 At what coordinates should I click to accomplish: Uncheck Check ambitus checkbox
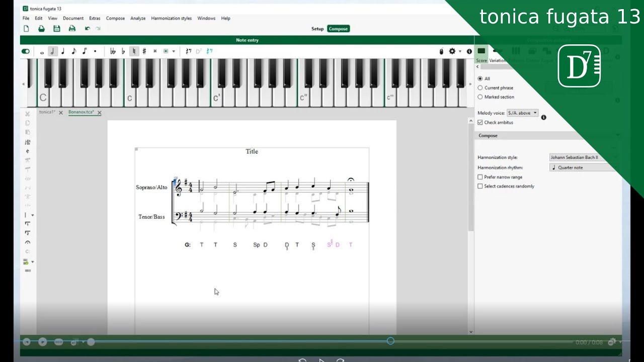(x=480, y=122)
